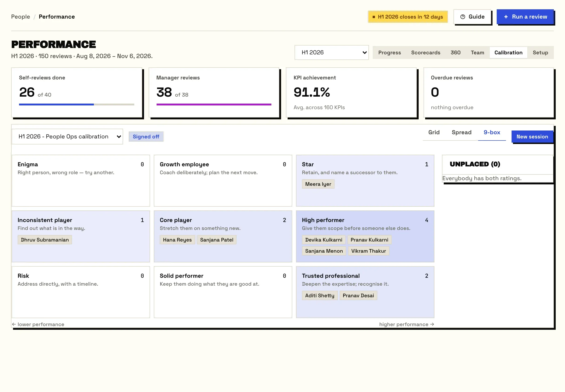Image resolution: width=565 pixels, height=392 pixels.
Task: Open the 360 tab
Action: (455, 52)
